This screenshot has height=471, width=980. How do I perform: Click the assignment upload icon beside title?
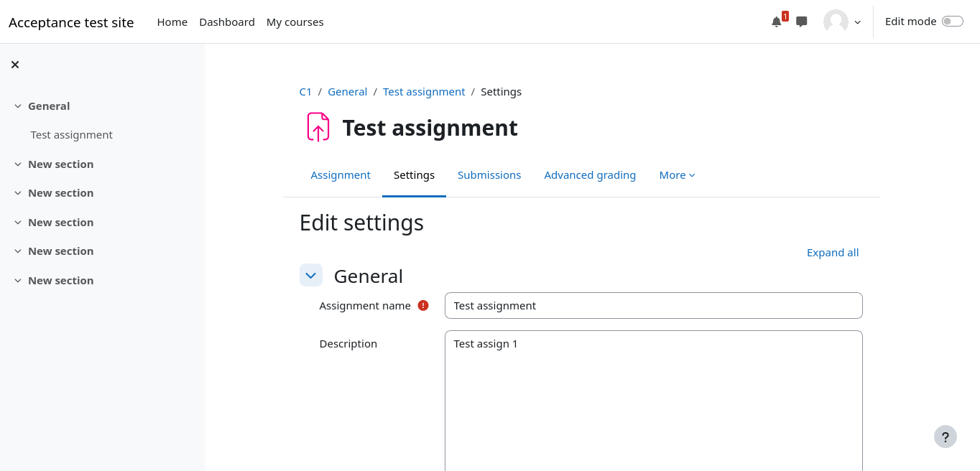pyautogui.click(x=318, y=127)
